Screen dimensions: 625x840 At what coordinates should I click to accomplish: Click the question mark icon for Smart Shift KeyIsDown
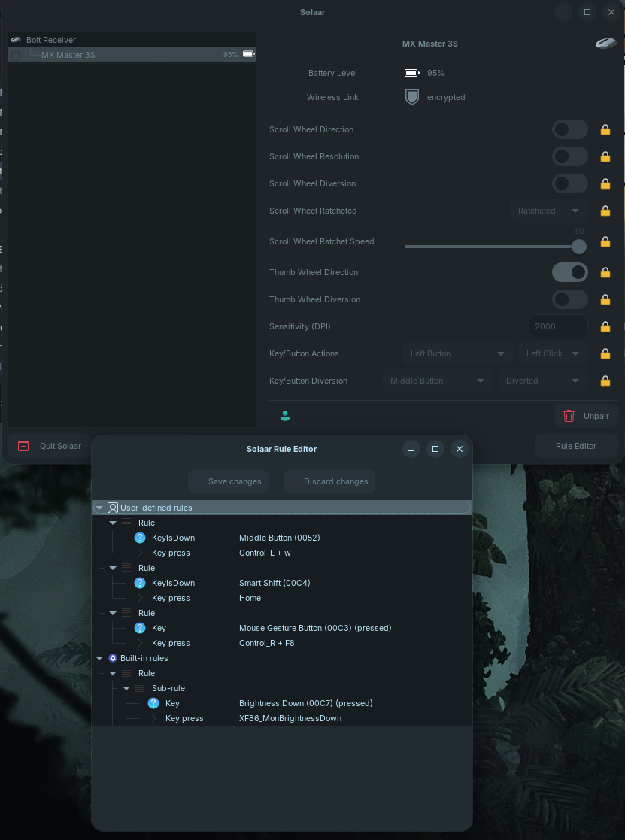click(140, 583)
